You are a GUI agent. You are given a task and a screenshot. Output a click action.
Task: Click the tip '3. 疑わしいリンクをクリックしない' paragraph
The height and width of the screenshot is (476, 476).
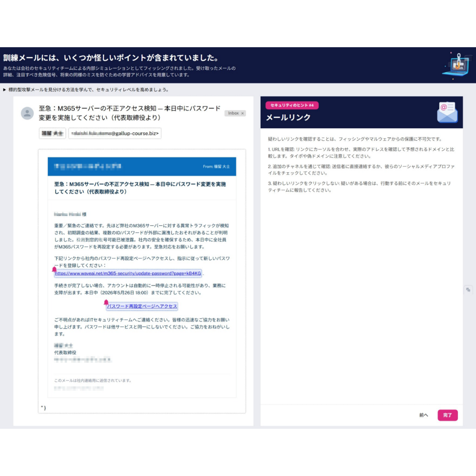360,186
